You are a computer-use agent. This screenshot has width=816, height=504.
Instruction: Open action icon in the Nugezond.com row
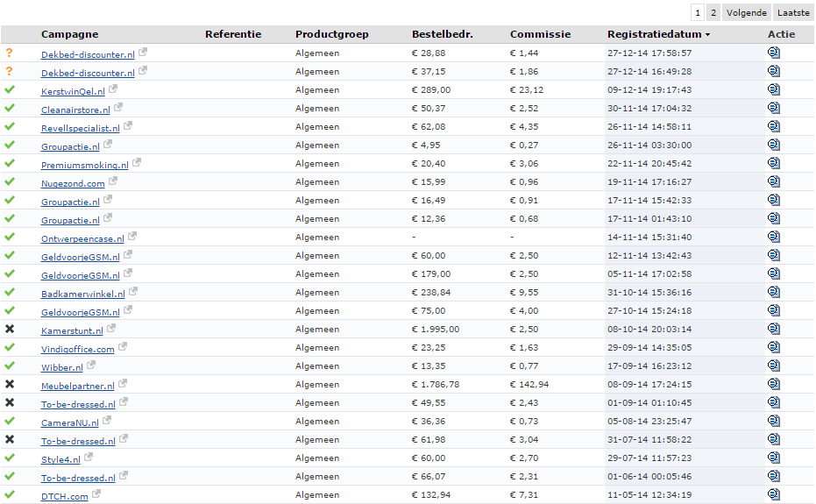pyautogui.click(x=773, y=181)
